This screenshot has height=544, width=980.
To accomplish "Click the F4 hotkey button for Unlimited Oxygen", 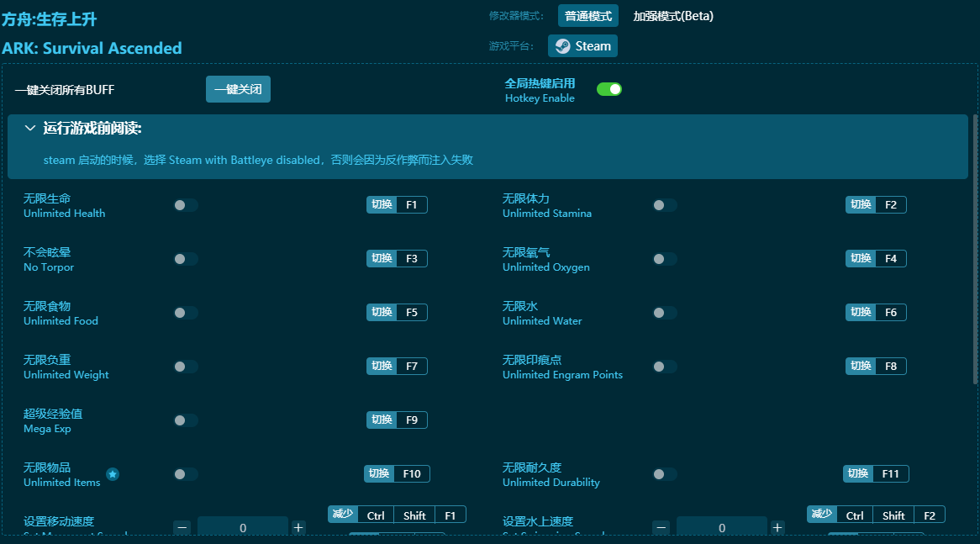I will (876, 258).
